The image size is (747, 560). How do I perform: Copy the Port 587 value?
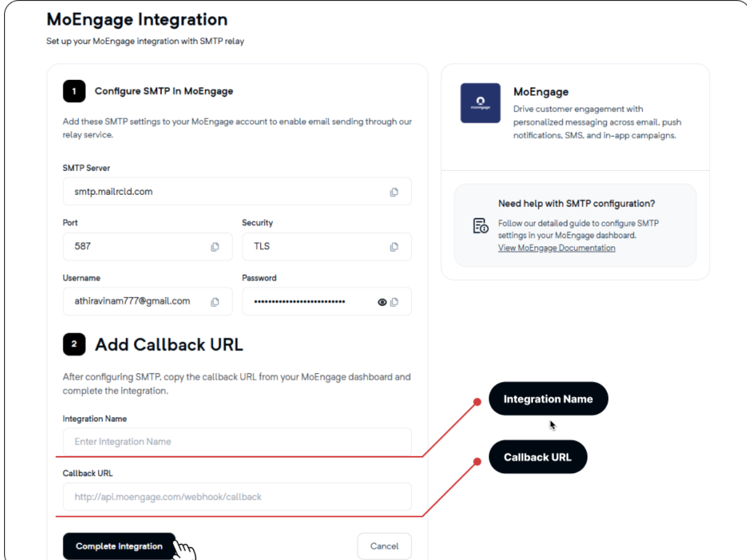click(x=215, y=247)
